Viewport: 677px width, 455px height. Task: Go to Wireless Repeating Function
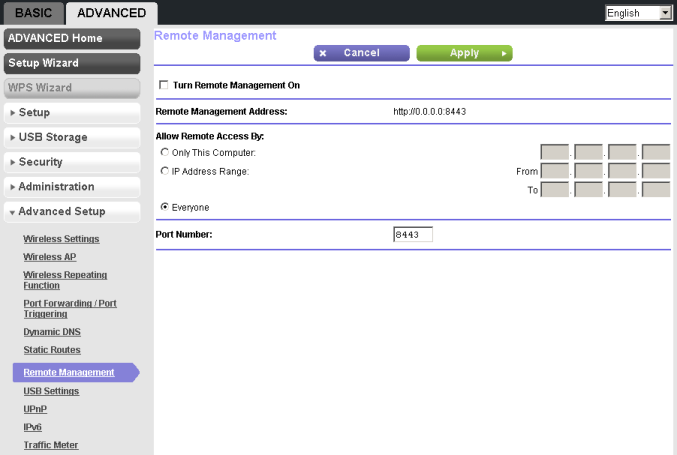65,280
